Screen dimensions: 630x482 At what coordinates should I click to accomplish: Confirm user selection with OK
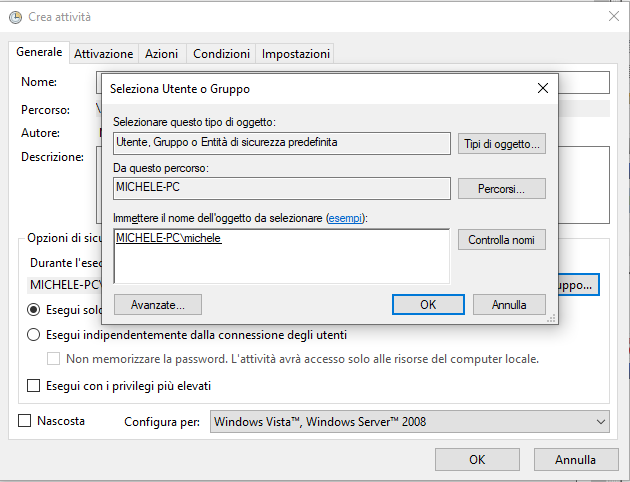click(428, 304)
